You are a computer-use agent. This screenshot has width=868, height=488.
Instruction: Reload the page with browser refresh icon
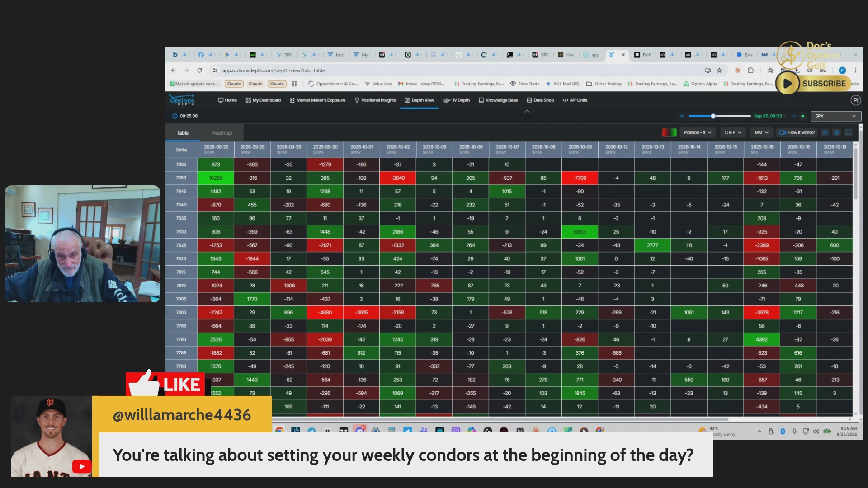(x=199, y=70)
